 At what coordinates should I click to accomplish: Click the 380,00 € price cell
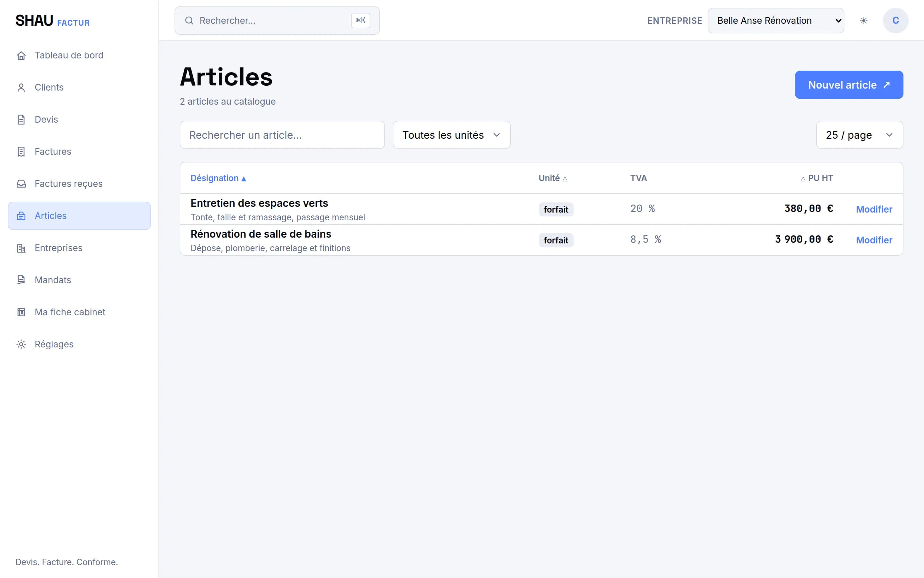pyautogui.click(x=809, y=209)
